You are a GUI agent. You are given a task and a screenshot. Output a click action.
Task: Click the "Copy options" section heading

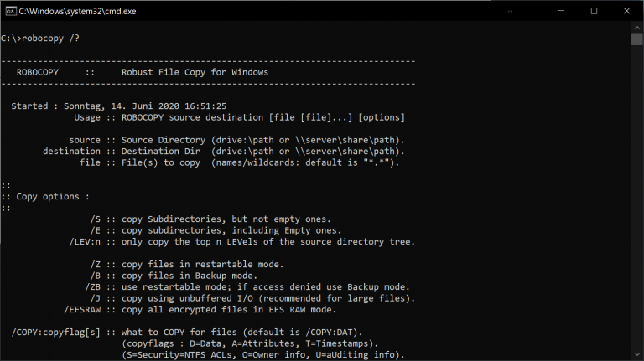(52, 197)
